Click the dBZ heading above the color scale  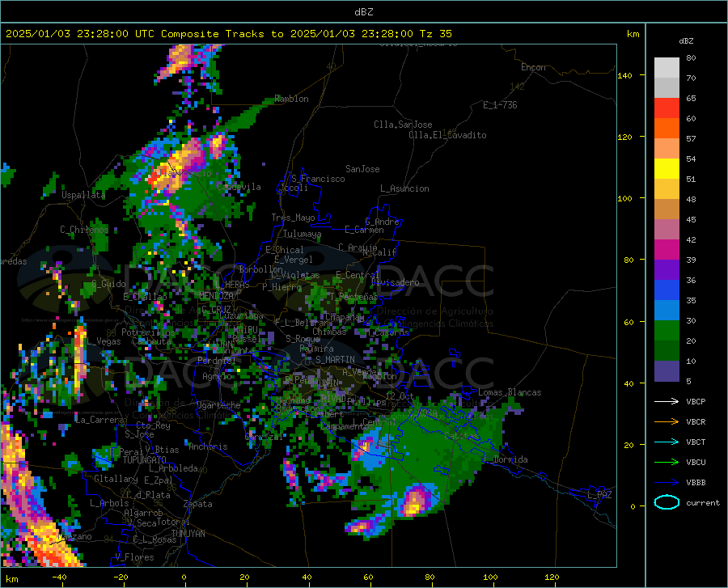pos(686,40)
